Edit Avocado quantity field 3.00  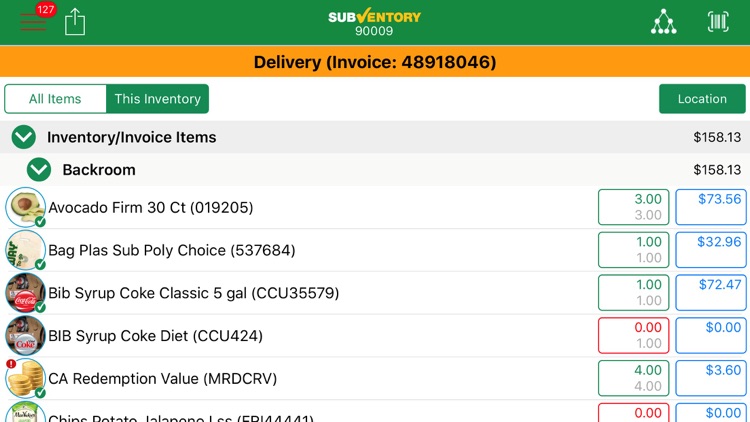[x=633, y=207]
